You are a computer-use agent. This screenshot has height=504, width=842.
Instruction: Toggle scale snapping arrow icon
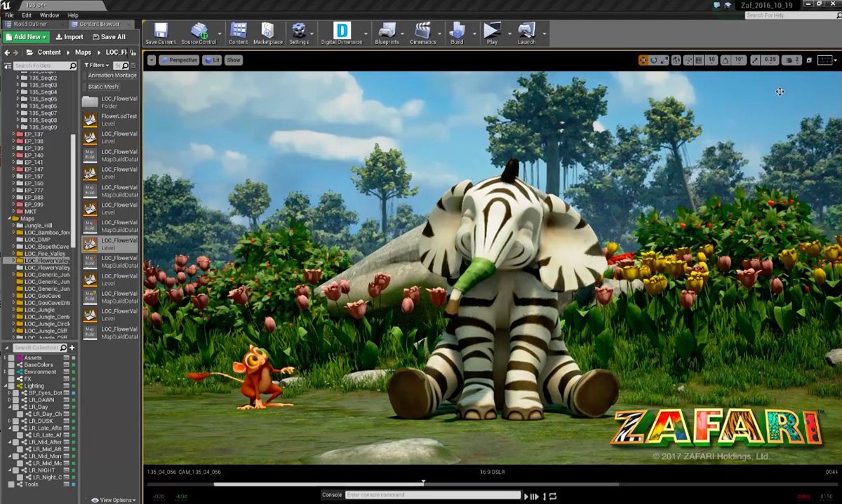[756, 60]
